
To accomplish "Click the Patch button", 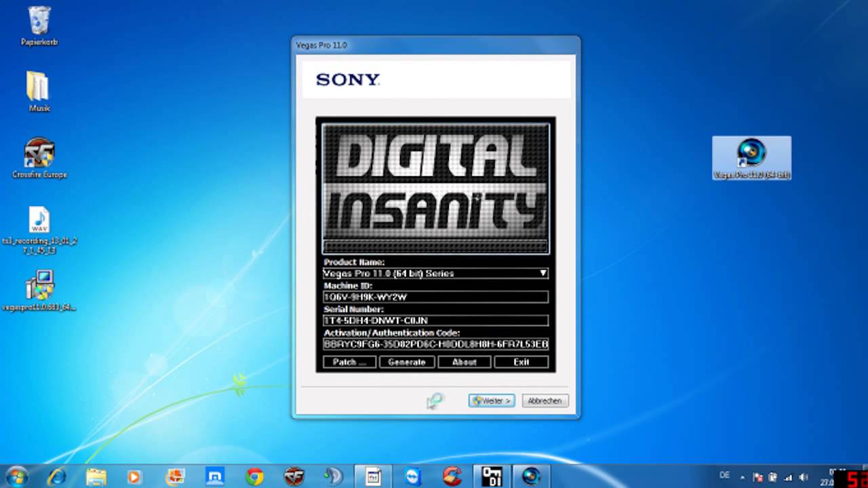I will click(x=349, y=362).
